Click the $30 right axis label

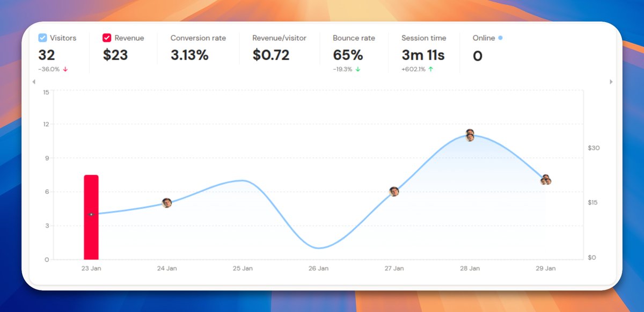tap(593, 148)
